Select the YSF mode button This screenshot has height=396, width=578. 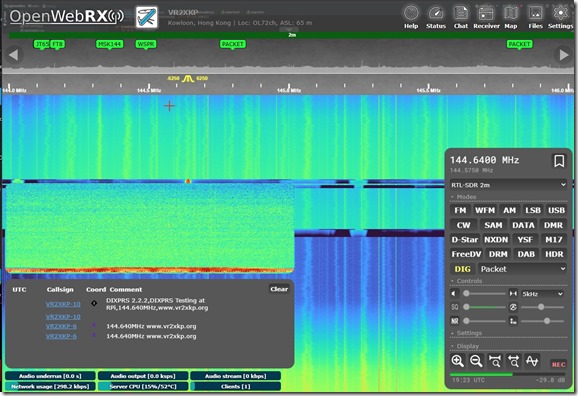[x=525, y=240]
